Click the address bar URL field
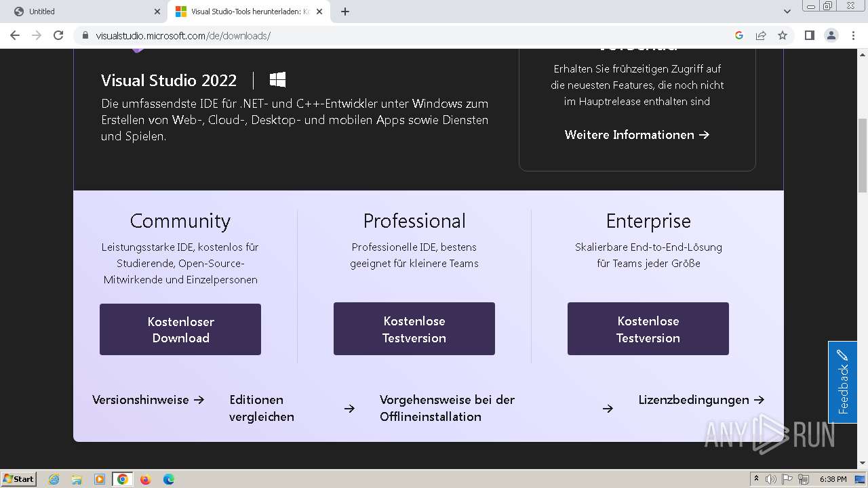This screenshot has width=868, height=488. tap(407, 35)
